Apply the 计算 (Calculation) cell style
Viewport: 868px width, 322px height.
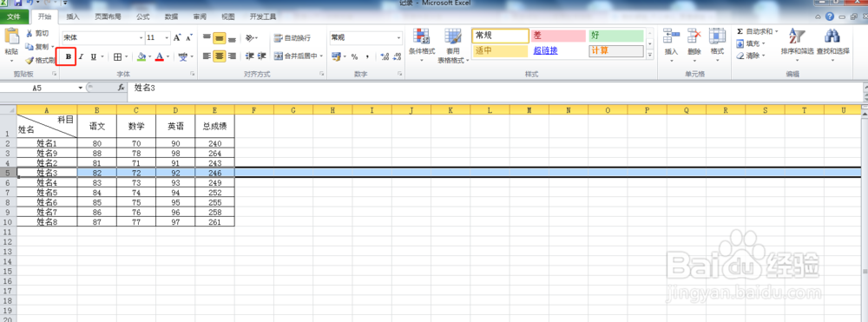[616, 51]
